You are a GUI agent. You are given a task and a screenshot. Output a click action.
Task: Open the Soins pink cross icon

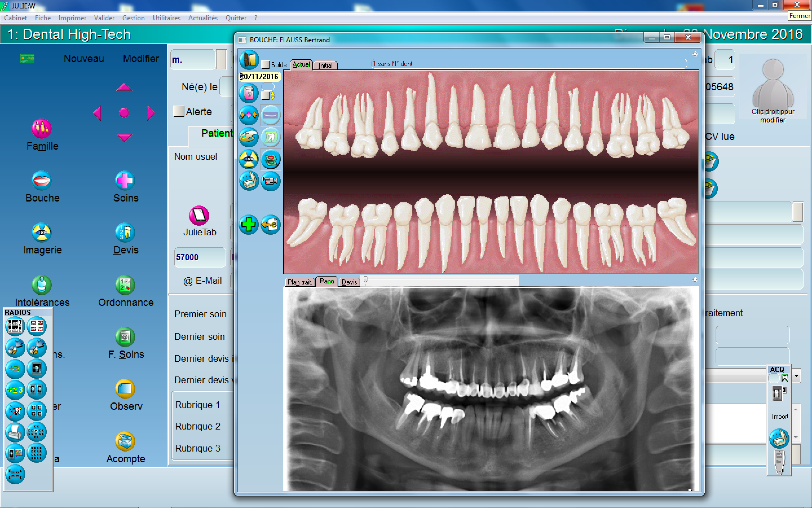[x=125, y=180]
